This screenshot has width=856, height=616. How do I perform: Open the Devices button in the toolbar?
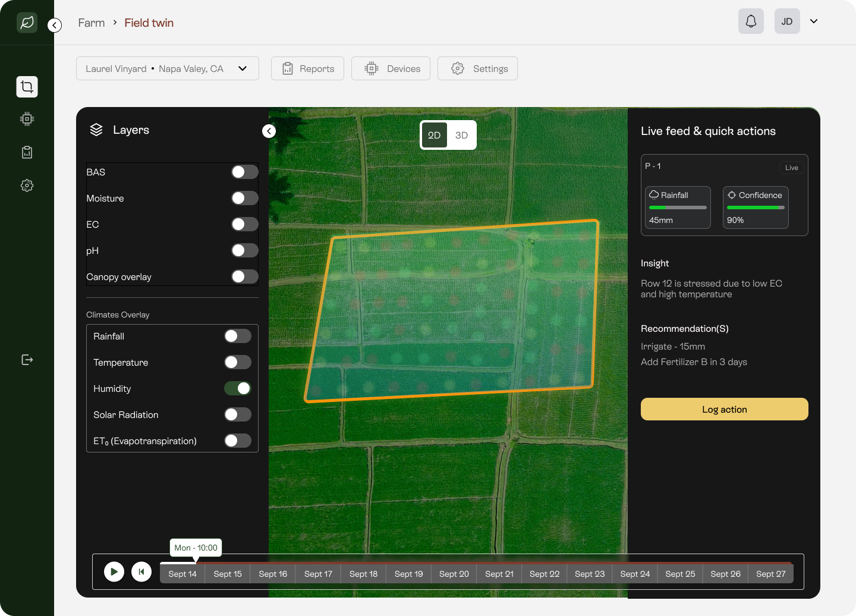click(x=391, y=68)
